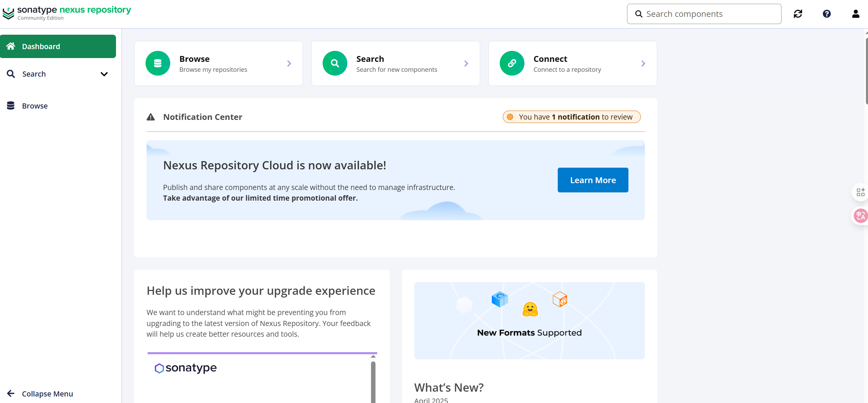
Task: Click the blue cube format icon
Action: coord(500,299)
